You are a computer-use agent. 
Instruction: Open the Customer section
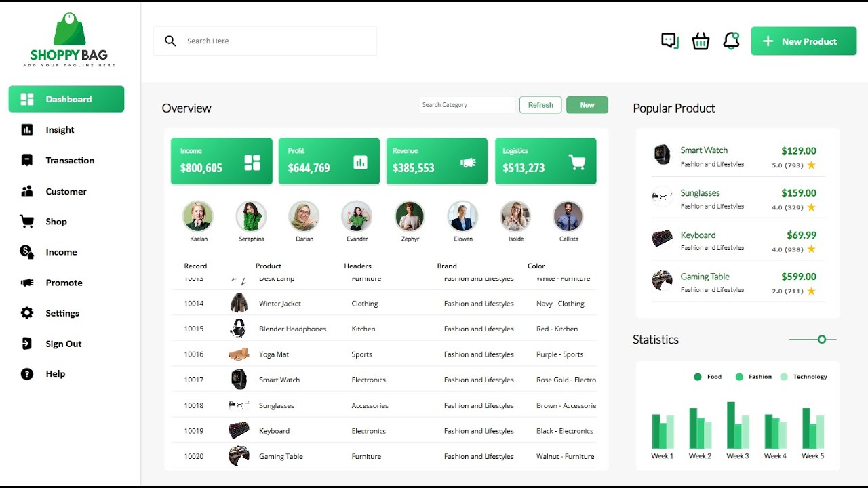point(66,191)
